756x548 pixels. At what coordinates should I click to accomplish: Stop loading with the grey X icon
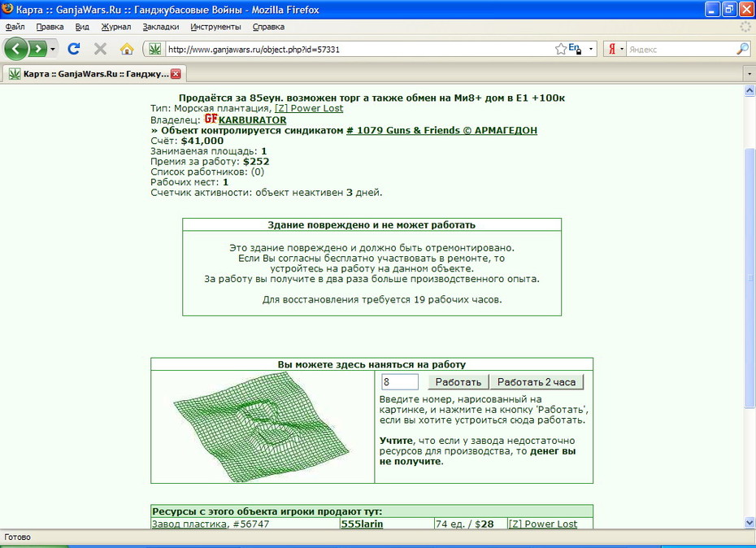click(x=100, y=49)
